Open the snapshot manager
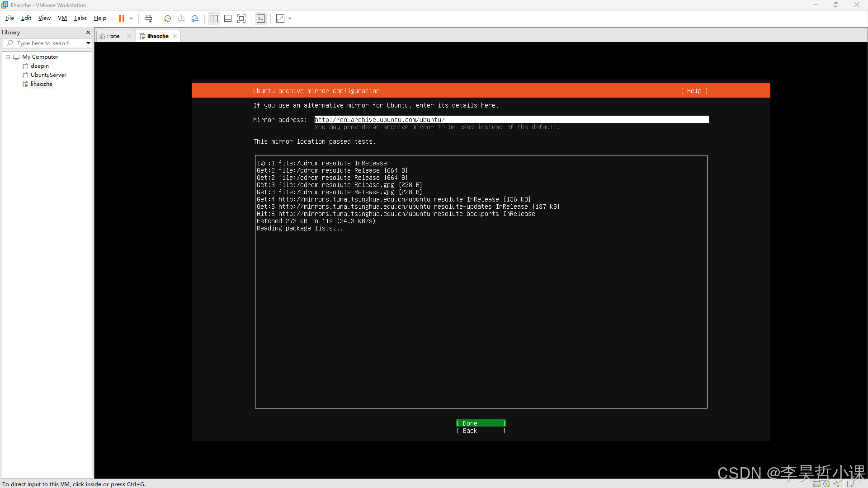868x488 pixels. point(195,19)
